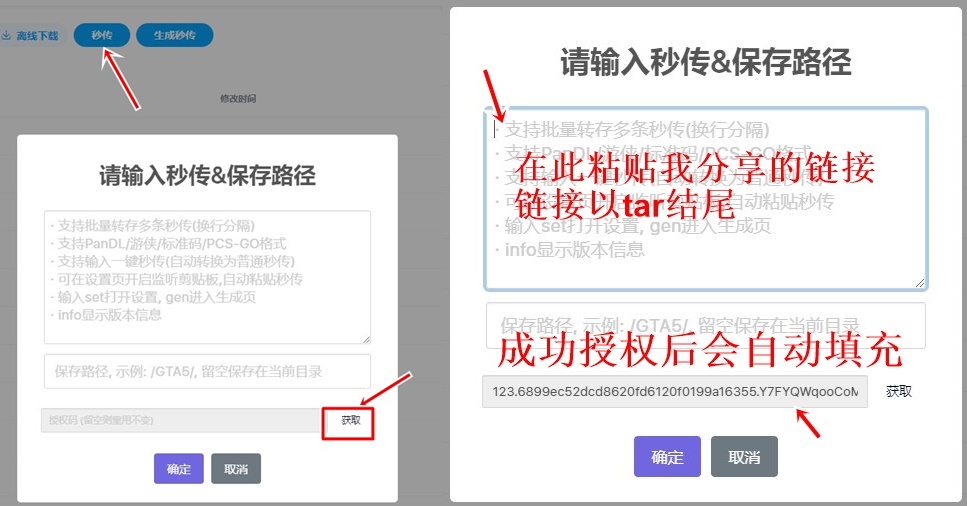This screenshot has height=506, width=967.
Task: Grab the resize handle of right dialog textarea
Action: pyautogui.click(x=920, y=283)
